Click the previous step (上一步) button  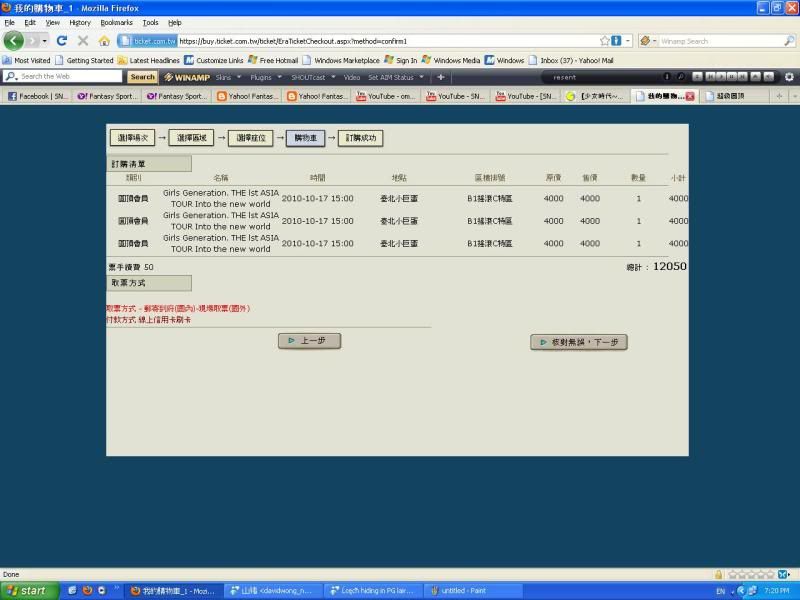click(309, 341)
